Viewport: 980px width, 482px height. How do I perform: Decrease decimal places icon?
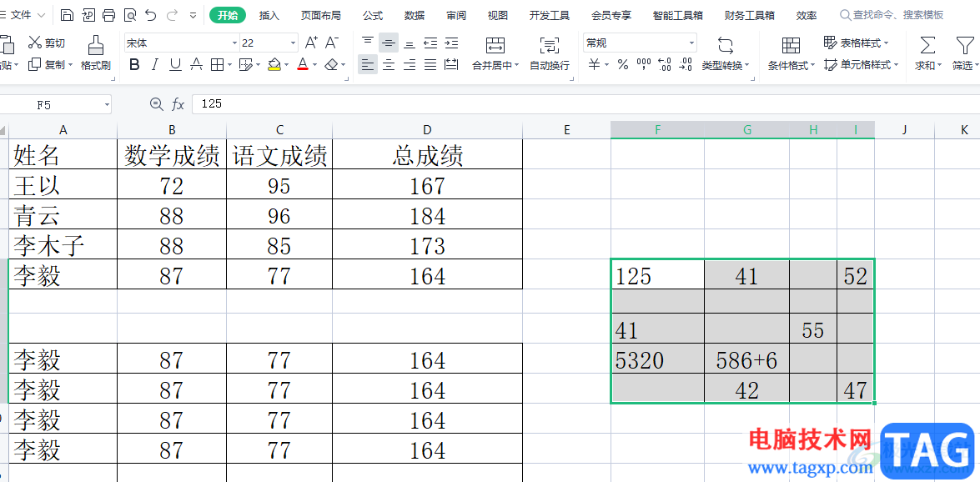point(686,63)
